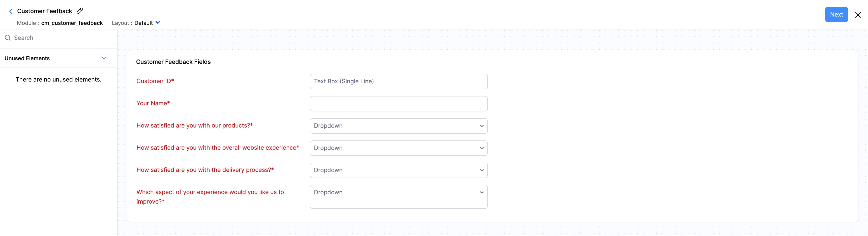Collapse the Unused Elements section
The height and width of the screenshot is (236, 868).
[x=104, y=58]
